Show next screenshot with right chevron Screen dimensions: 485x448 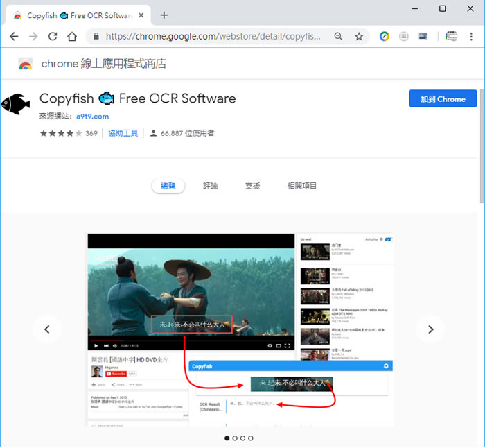(x=431, y=329)
